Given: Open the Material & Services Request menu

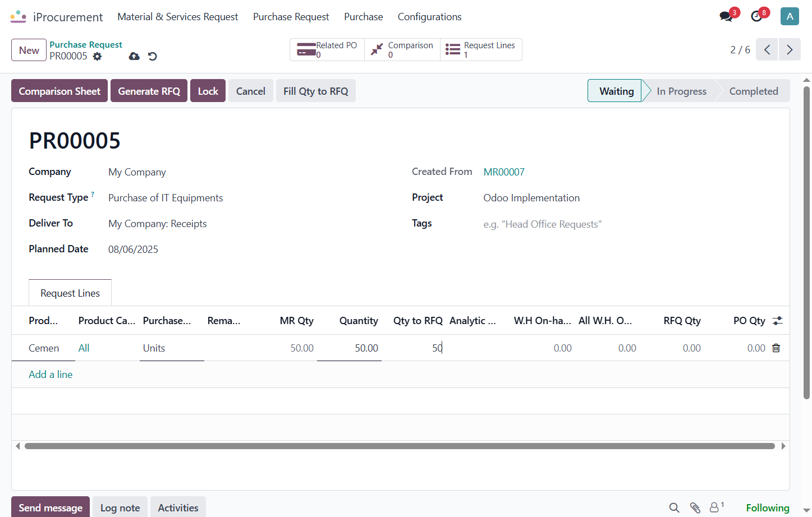Looking at the screenshot, I should click(x=178, y=17).
